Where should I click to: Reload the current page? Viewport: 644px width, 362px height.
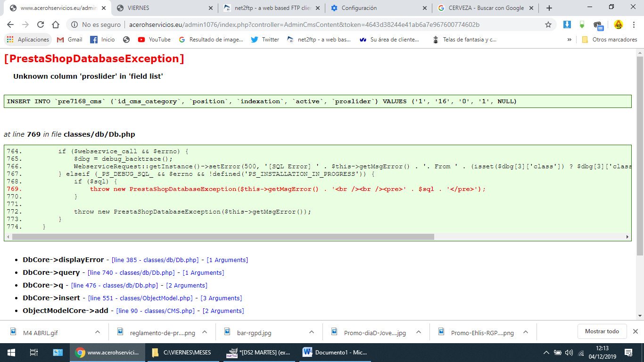(x=41, y=25)
